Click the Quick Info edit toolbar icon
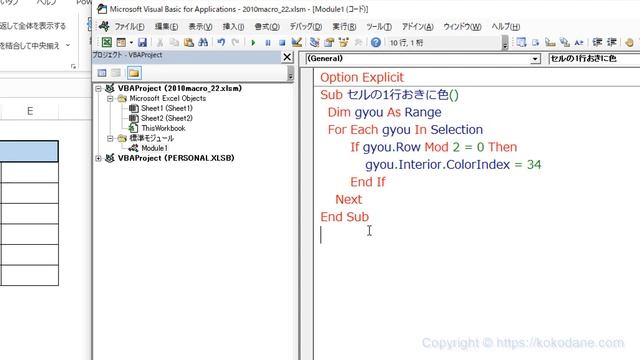 click(550, 42)
